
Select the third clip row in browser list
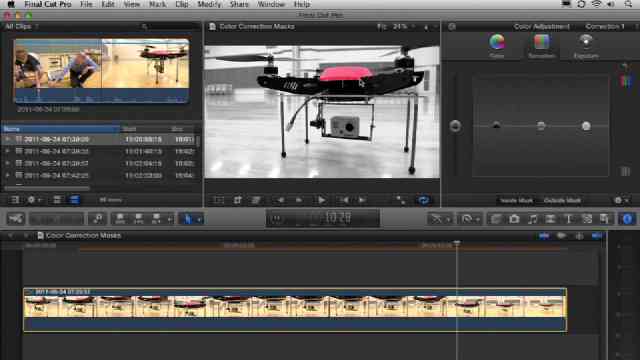tap(99, 163)
